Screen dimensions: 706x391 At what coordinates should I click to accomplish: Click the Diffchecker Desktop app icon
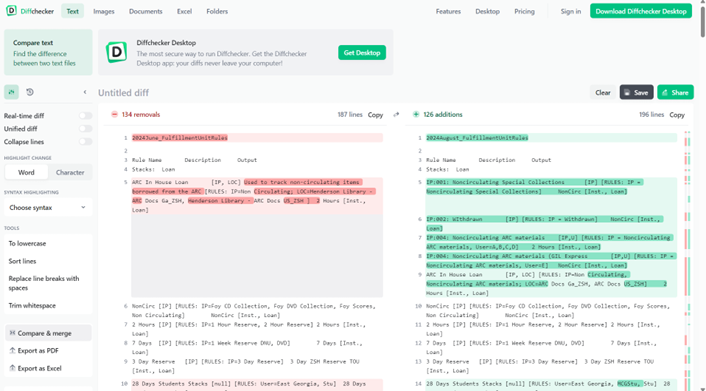tap(117, 52)
